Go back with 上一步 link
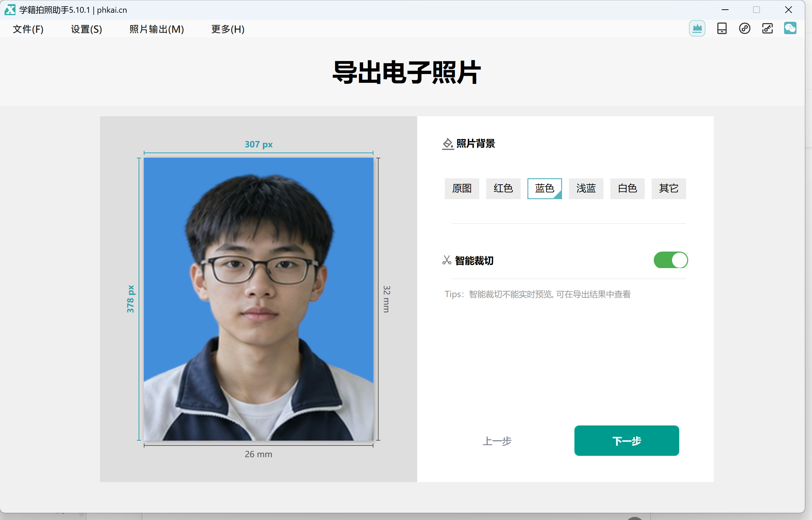The height and width of the screenshot is (520, 812). pyautogui.click(x=497, y=441)
